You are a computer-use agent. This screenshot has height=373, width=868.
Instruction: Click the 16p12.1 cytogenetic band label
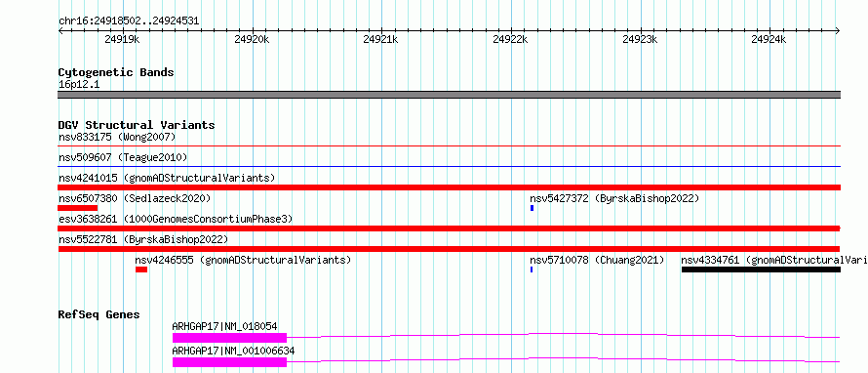click(79, 85)
